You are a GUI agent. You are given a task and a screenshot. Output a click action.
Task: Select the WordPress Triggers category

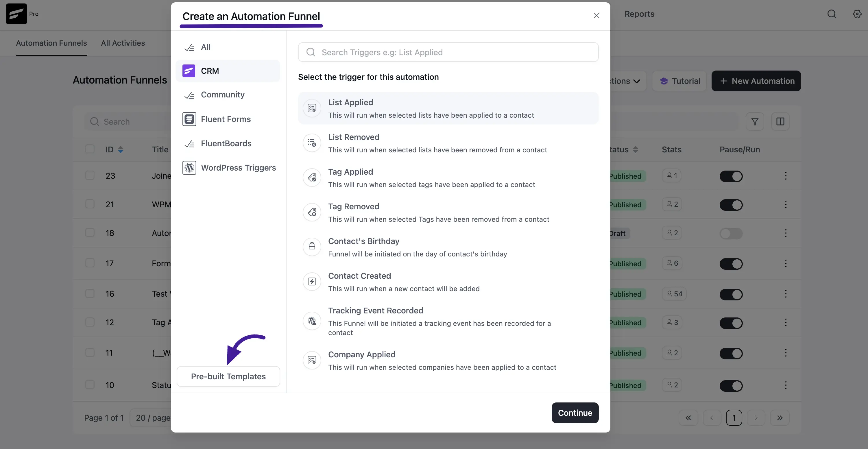click(228, 168)
